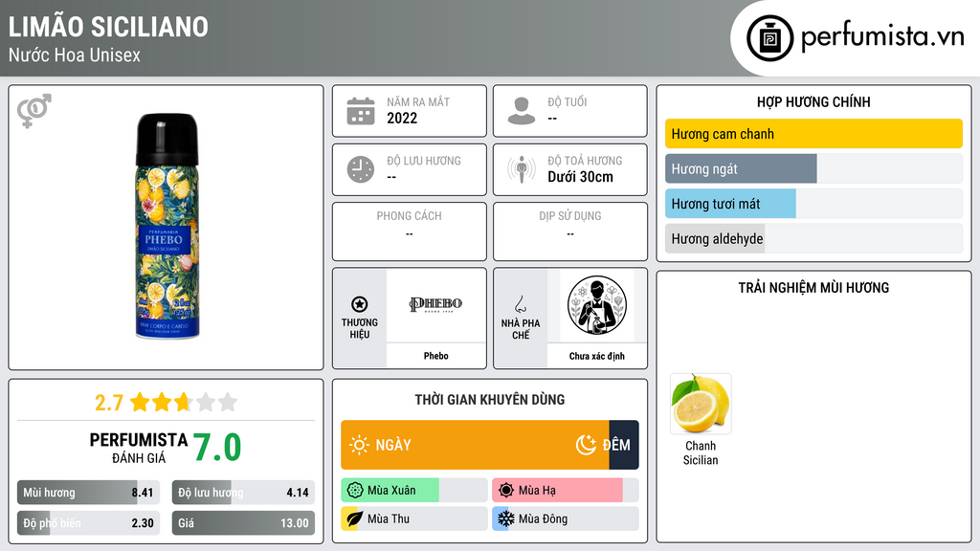Click the summer sun icon for Mùa Hạ
Viewport: 980px width, 551px height.
pyautogui.click(x=506, y=491)
